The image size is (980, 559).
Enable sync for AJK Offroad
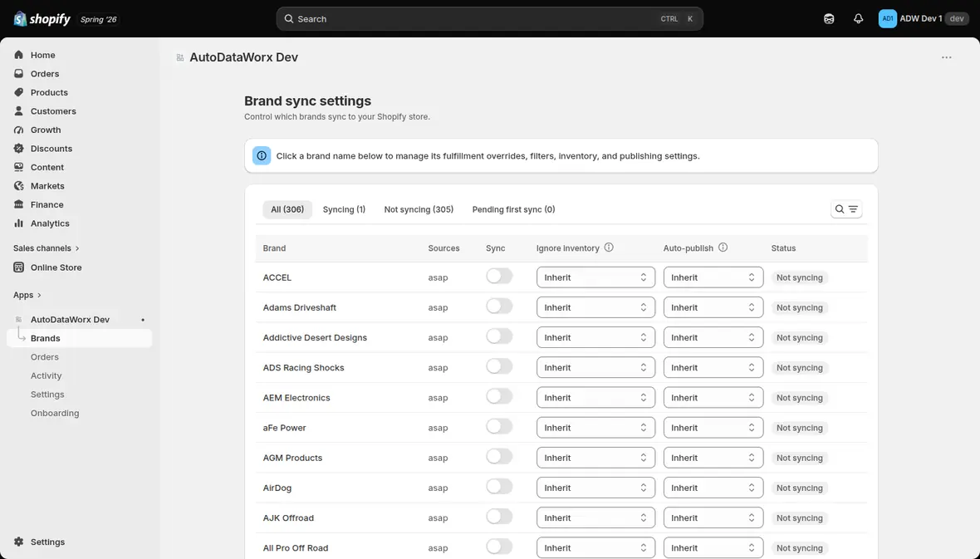(499, 517)
